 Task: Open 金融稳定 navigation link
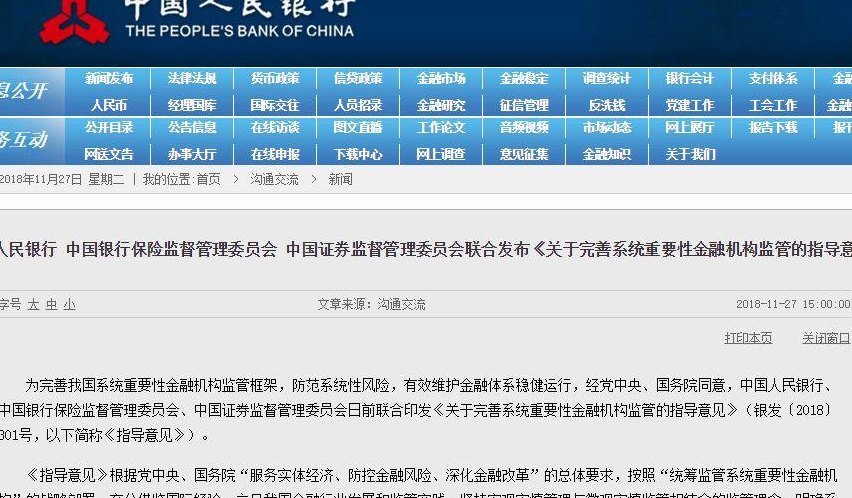pyautogui.click(x=524, y=78)
